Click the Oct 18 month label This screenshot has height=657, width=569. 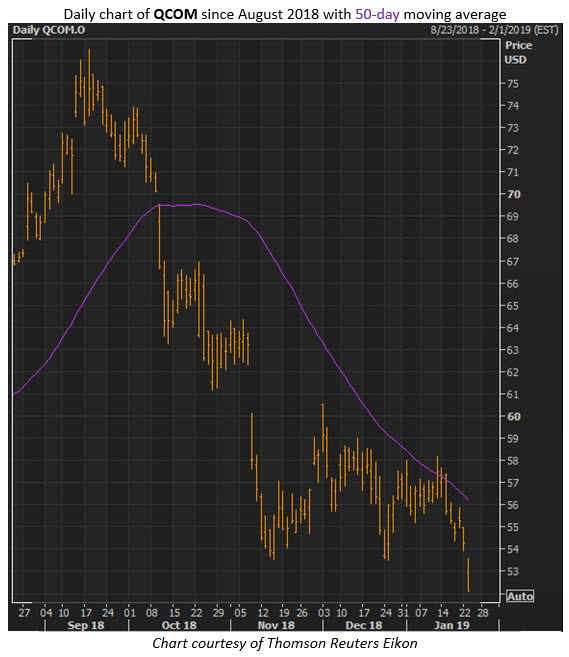click(x=179, y=625)
